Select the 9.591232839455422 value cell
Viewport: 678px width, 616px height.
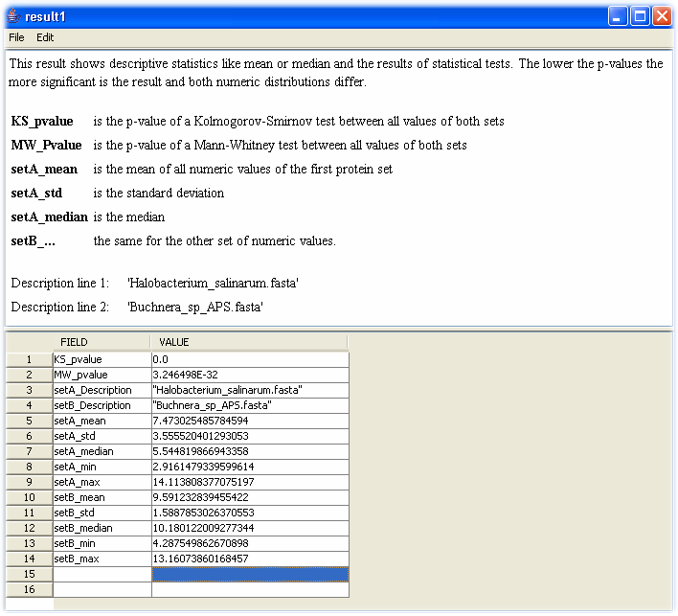coord(250,498)
